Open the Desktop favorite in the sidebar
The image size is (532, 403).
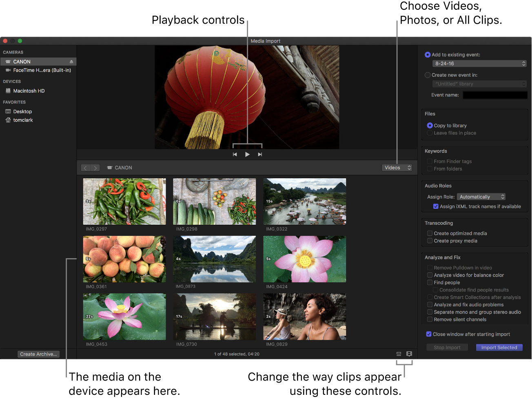point(22,111)
